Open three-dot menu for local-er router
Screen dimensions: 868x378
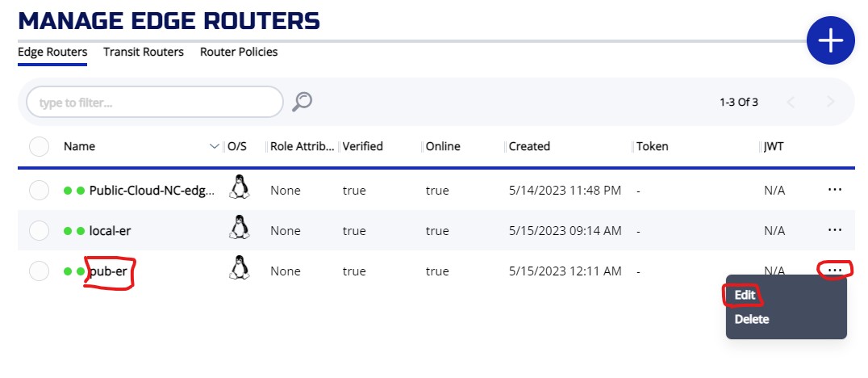[x=835, y=230]
